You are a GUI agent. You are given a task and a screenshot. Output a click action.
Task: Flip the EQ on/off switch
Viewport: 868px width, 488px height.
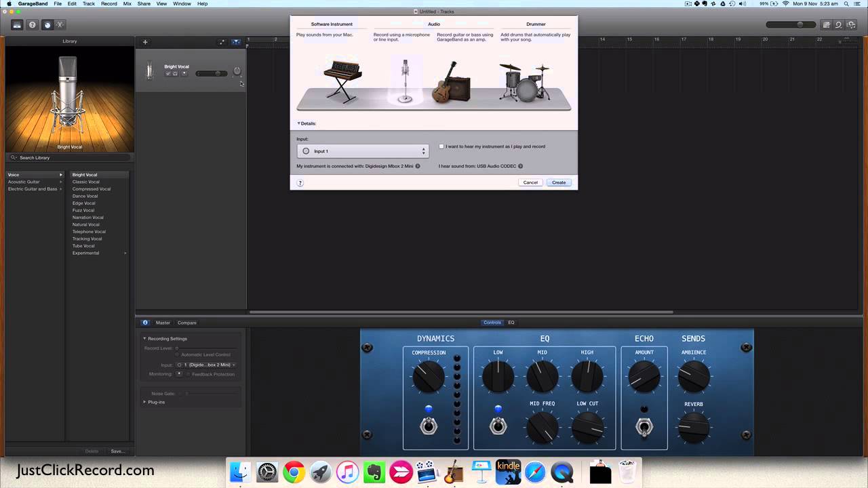click(498, 426)
